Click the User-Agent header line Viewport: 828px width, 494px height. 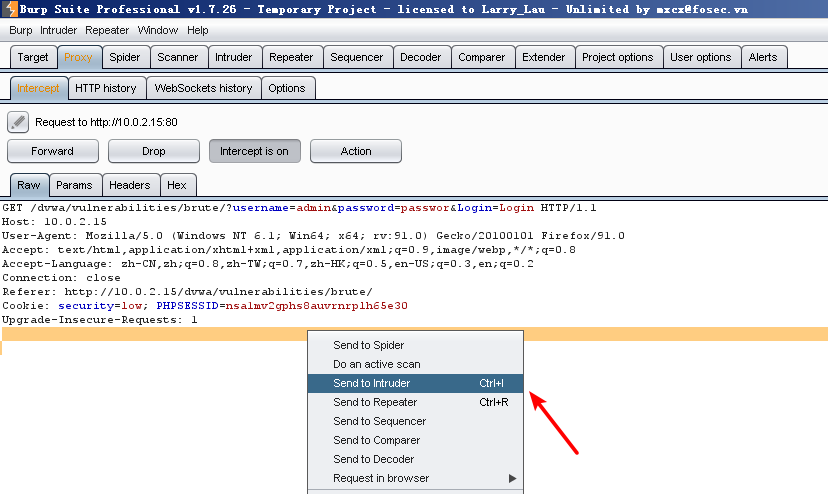313,236
